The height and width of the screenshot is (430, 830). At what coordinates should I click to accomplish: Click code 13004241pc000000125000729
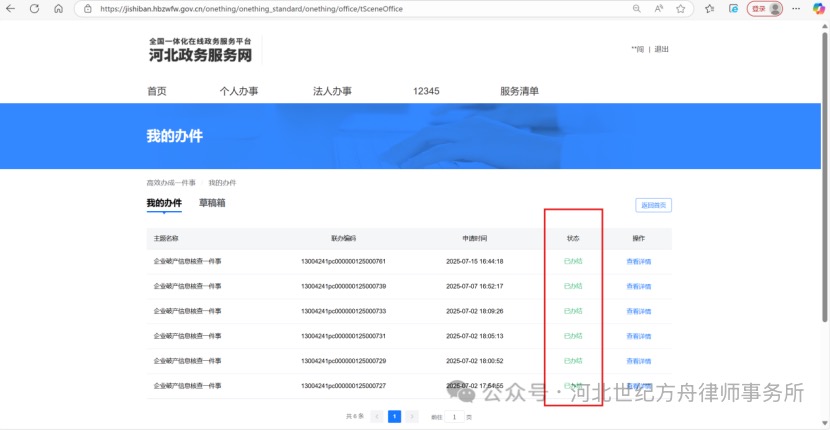pos(343,361)
